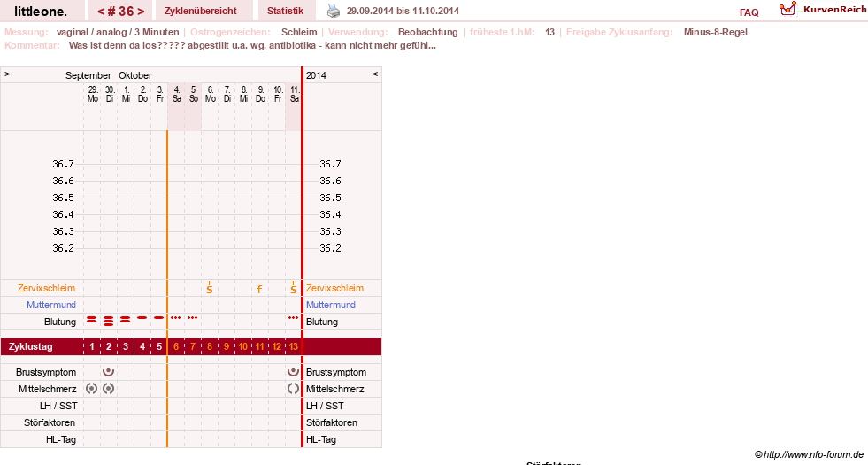868x465 pixels.
Task: Click the date header '4. Sa'
Action: coord(177,94)
